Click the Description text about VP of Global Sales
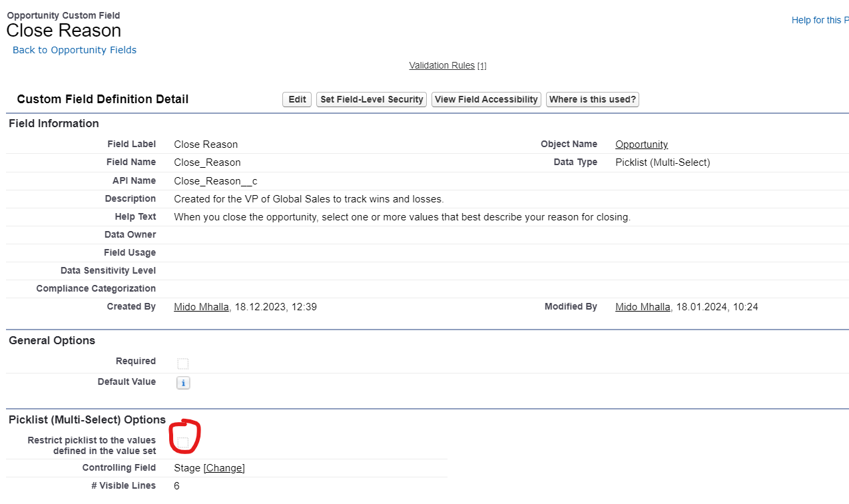The image size is (849, 504). point(308,199)
